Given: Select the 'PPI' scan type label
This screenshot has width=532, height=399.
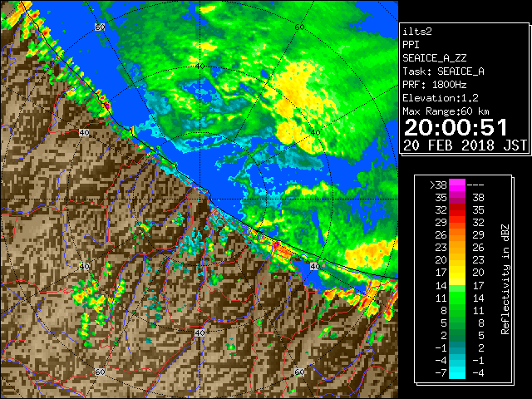Looking at the screenshot, I should pos(411,45).
